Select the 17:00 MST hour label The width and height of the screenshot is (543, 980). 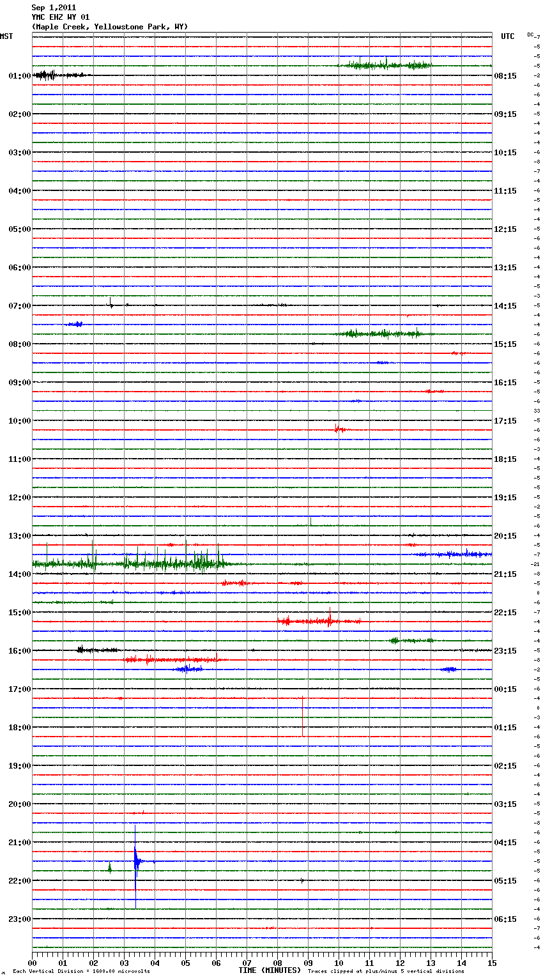coord(20,689)
